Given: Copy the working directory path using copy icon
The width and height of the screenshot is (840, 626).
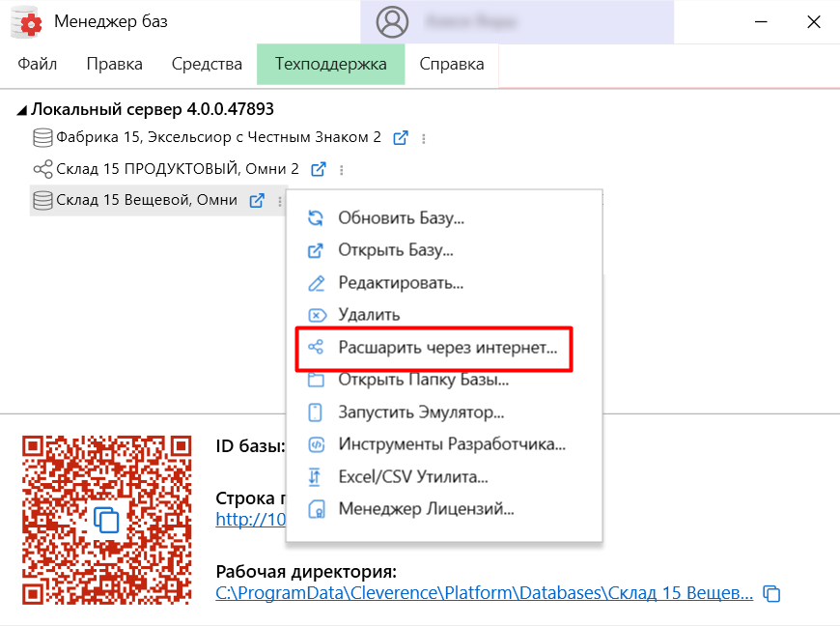Looking at the screenshot, I should (770, 593).
